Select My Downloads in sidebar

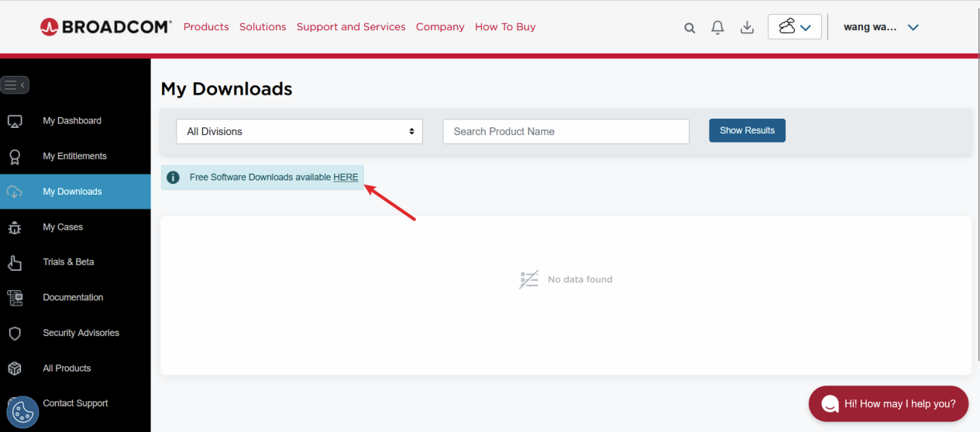click(x=72, y=192)
